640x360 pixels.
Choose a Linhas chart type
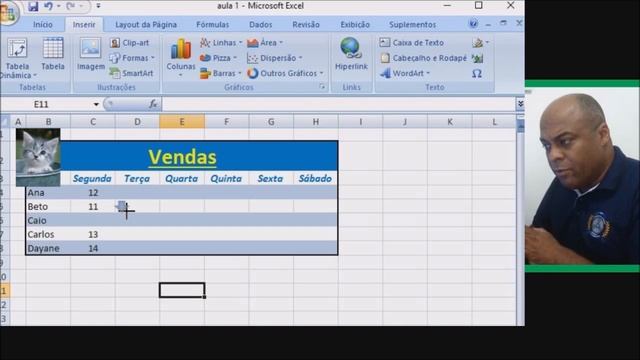pos(221,42)
